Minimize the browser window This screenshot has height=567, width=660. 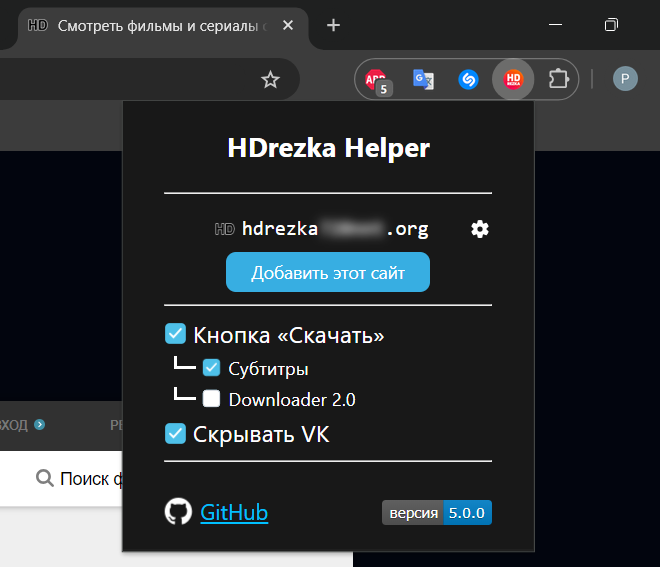point(556,25)
